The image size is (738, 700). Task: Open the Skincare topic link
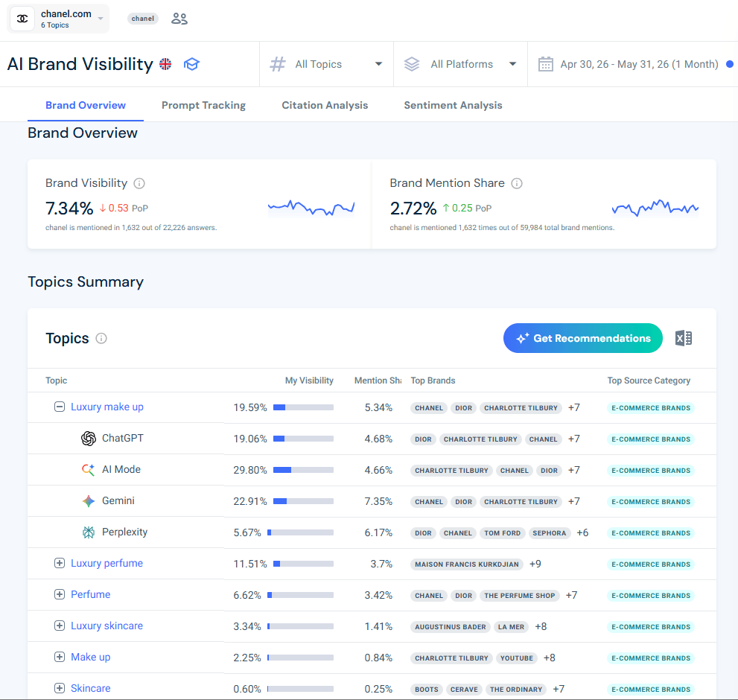(90, 688)
